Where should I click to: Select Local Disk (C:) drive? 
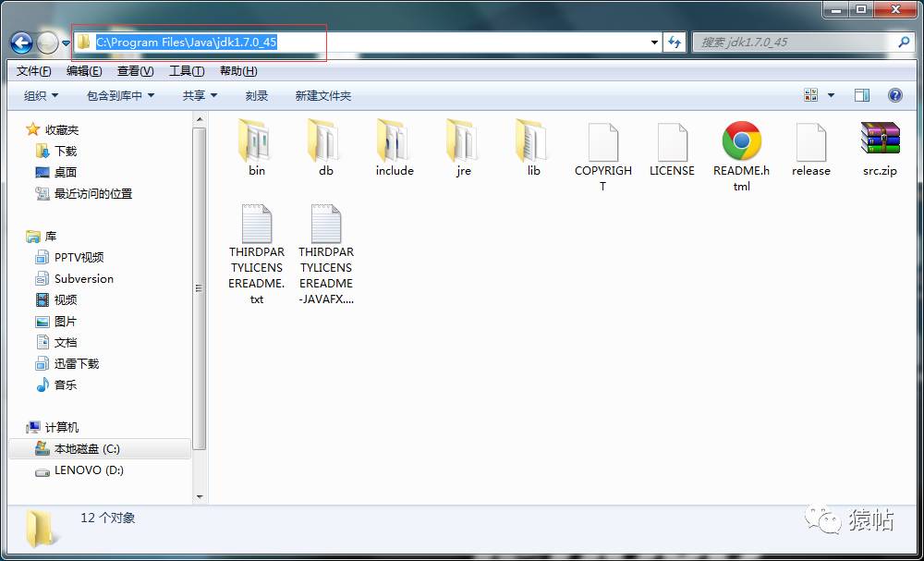(x=100, y=449)
